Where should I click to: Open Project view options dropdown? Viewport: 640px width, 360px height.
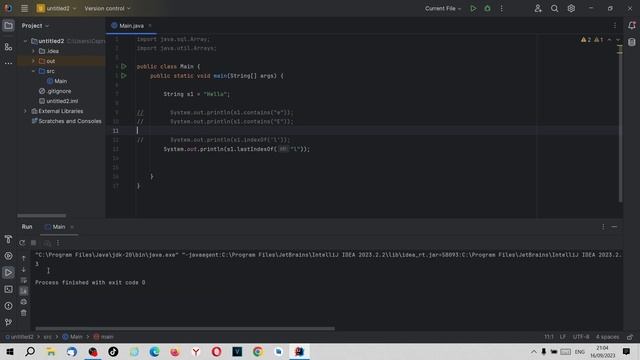tap(35, 26)
